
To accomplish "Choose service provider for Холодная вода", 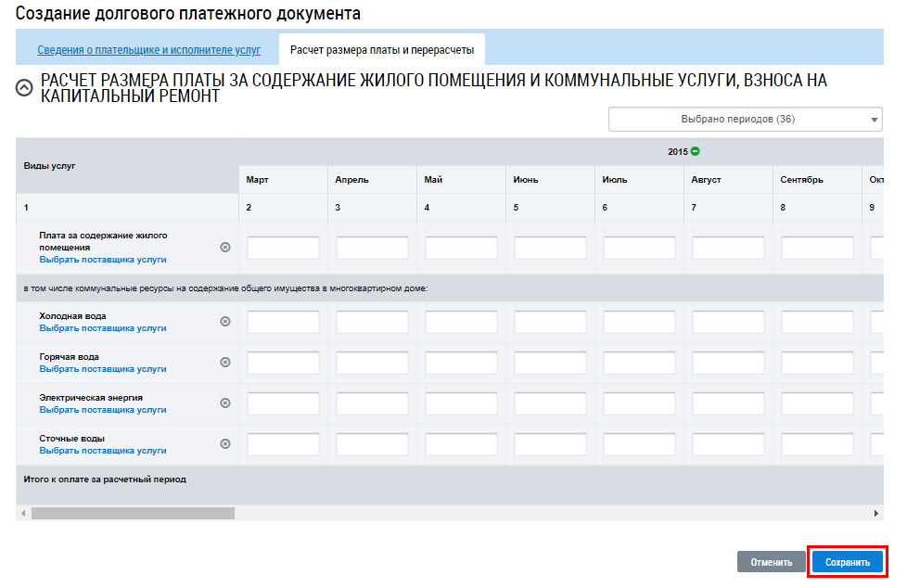I will [103, 328].
